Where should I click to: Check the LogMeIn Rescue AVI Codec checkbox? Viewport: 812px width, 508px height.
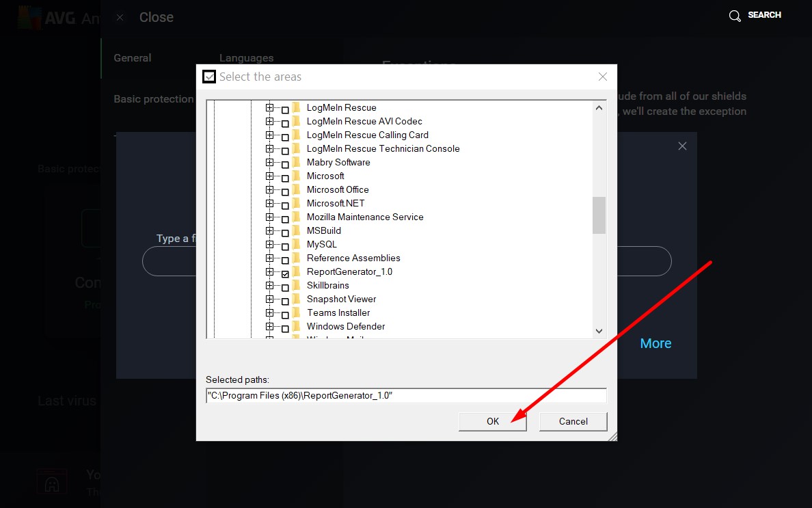click(x=285, y=123)
